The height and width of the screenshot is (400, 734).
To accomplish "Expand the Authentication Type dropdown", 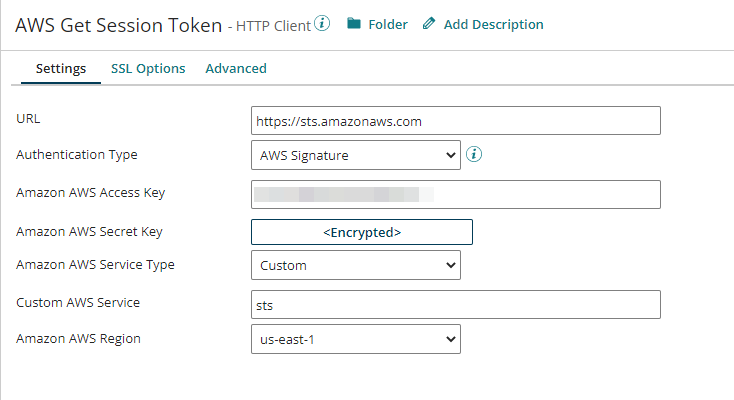I will click(355, 155).
